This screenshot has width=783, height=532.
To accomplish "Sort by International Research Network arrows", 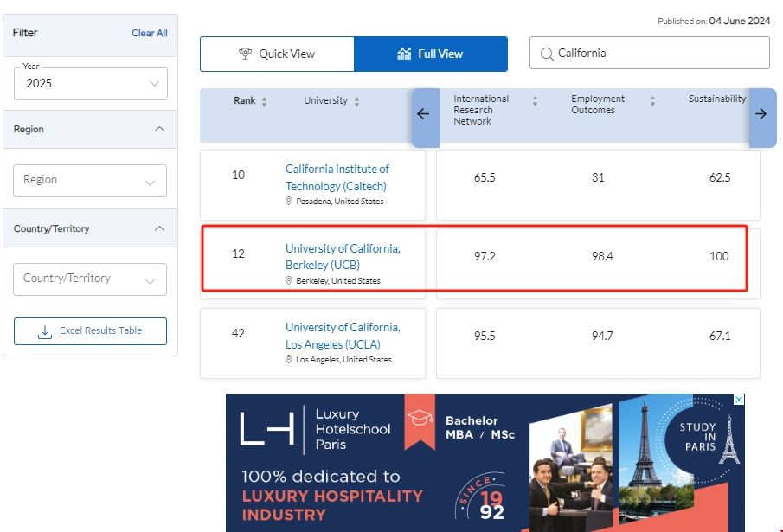I will pyautogui.click(x=535, y=101).
